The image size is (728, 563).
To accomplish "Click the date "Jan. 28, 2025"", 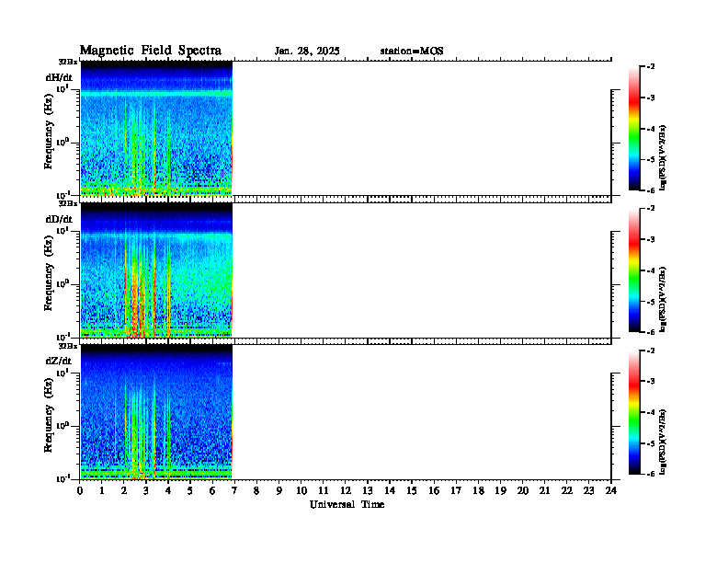I will click(x=307, y=52).
